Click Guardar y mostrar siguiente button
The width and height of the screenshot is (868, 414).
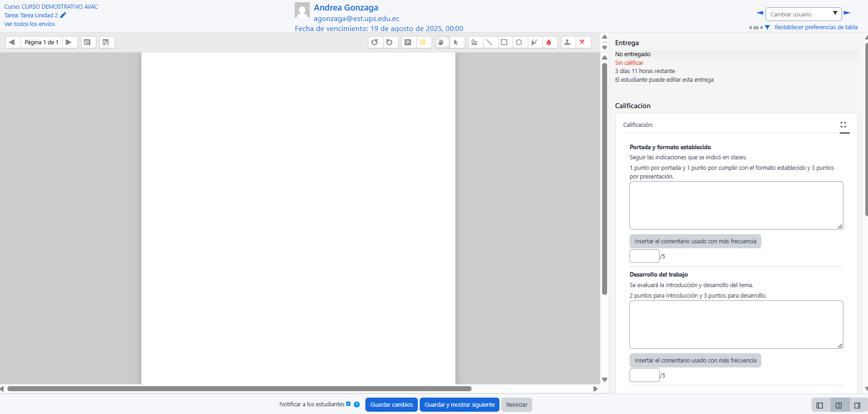[459, 405]
